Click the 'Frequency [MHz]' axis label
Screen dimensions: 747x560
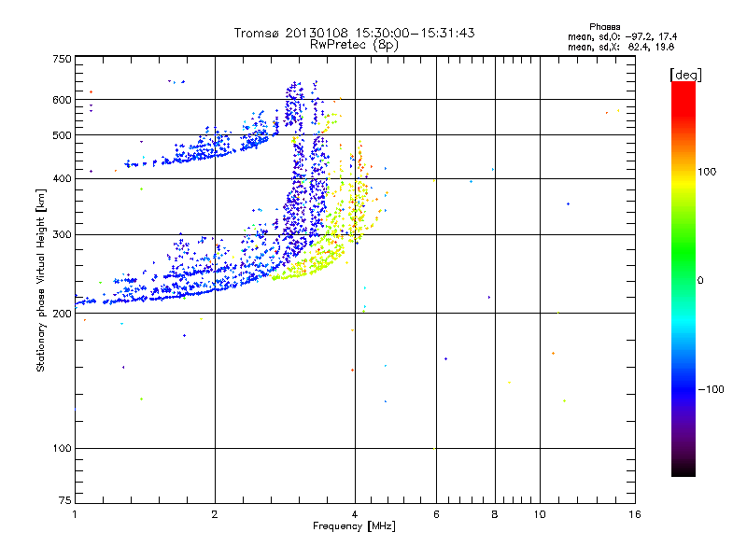coord(354,526)
